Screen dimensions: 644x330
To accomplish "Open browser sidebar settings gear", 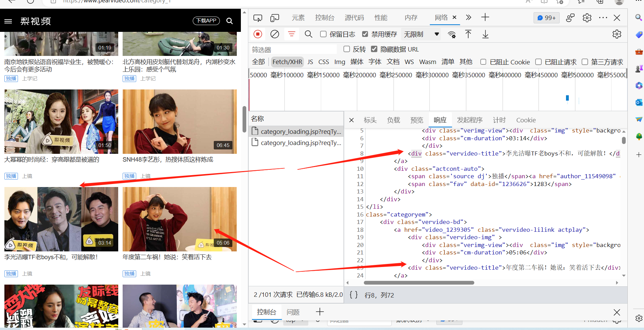I will (x=639, y=318).
